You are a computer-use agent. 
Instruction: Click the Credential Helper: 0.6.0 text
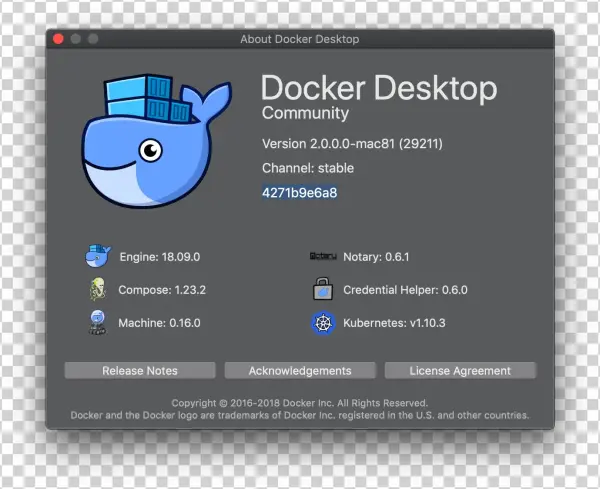click(x=405, y=290)
